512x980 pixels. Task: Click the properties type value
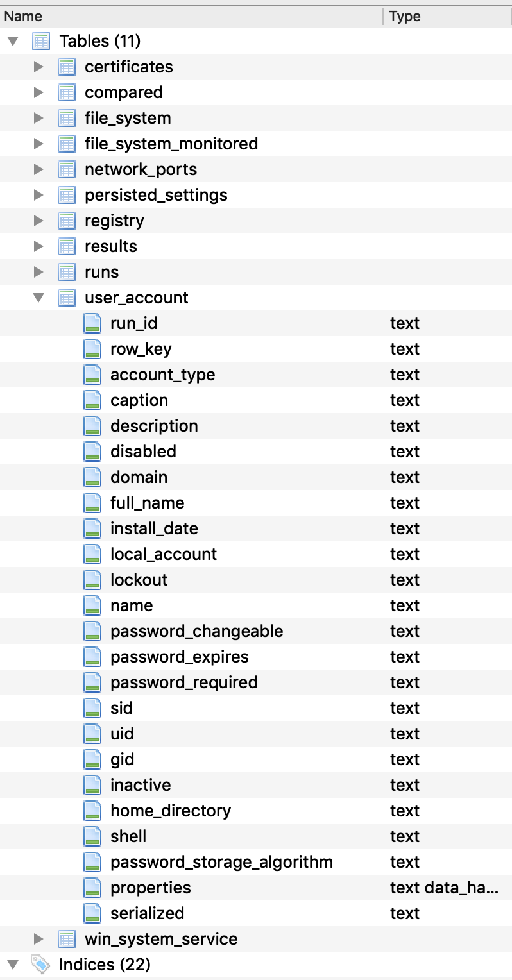443,888
